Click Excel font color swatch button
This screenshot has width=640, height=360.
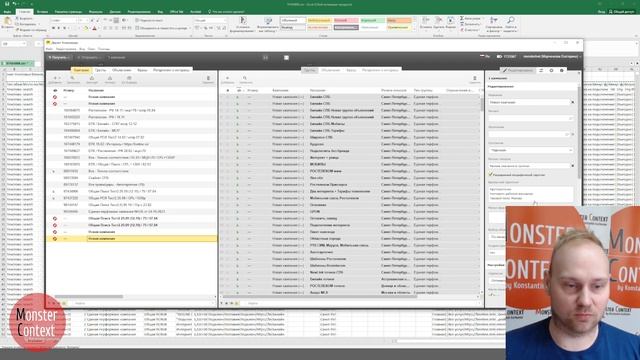94,28
